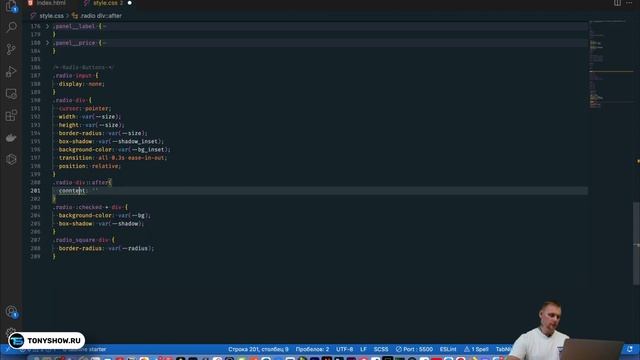The width and height of the screenshot is (640, 360).
Task: Click the '.radio input {' selector line
Action: (76, 76)
